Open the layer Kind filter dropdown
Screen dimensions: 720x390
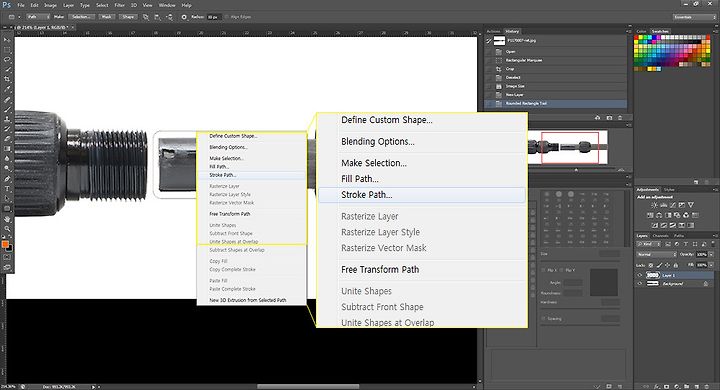(647, 244)
